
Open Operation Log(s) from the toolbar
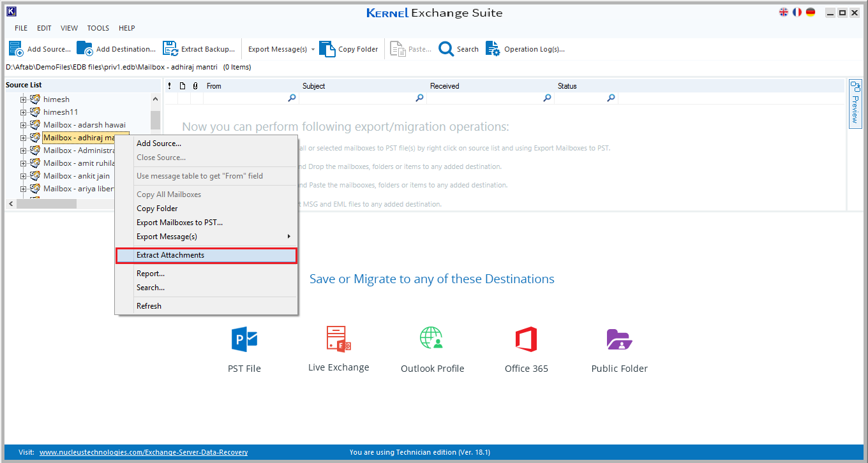click(x=525, y=49)
